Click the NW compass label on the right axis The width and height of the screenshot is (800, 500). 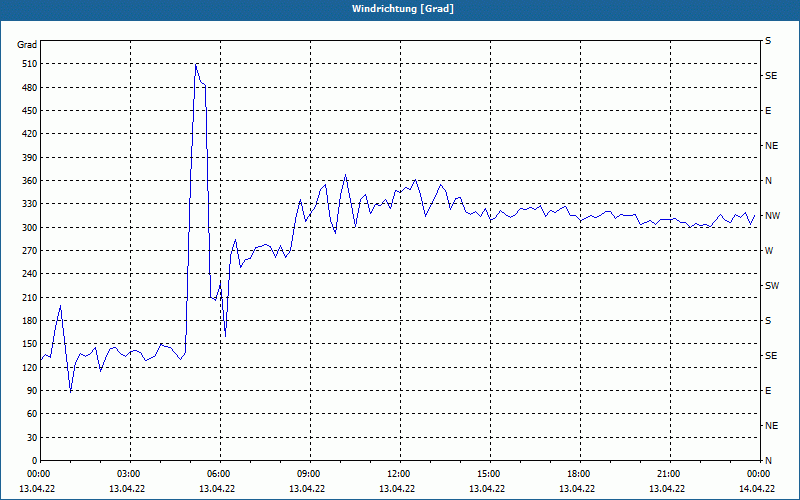tap(772, 216)
